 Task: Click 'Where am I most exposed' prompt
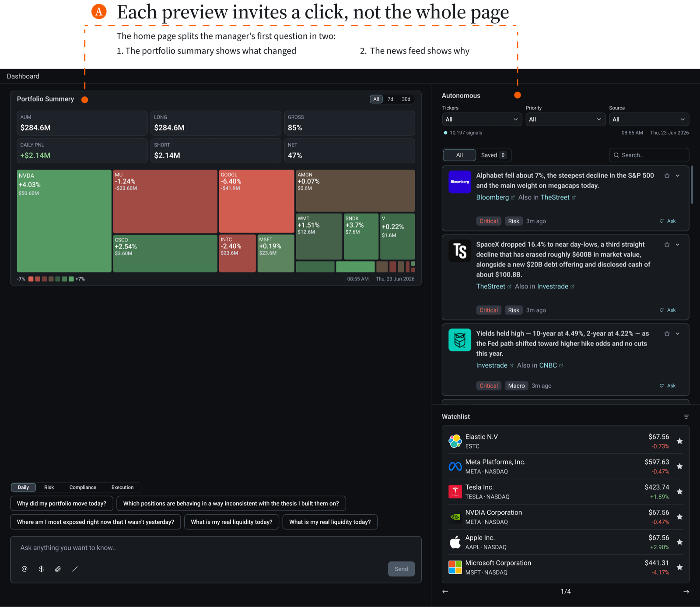(95, 522)
